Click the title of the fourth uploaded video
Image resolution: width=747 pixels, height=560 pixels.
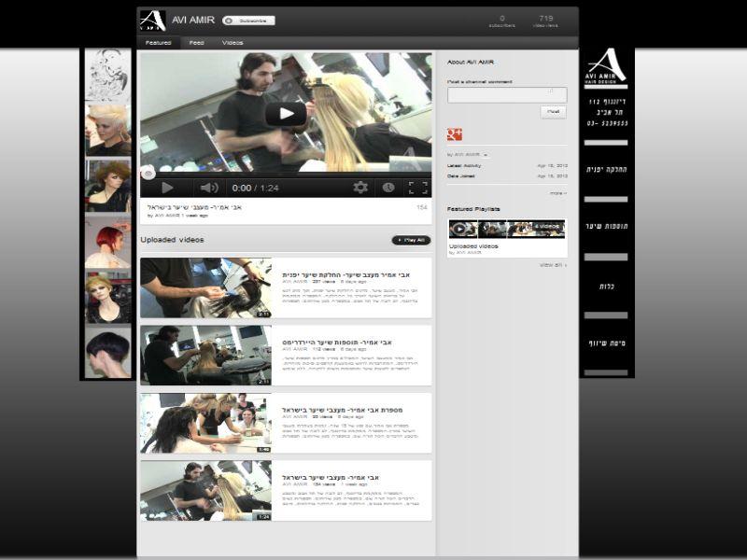(331, 477)
